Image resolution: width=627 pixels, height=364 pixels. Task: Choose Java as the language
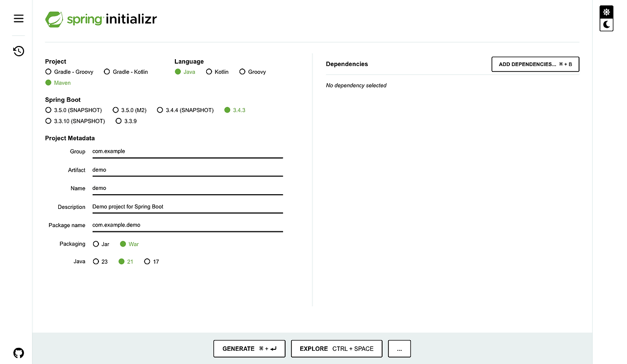pos(185,72)
